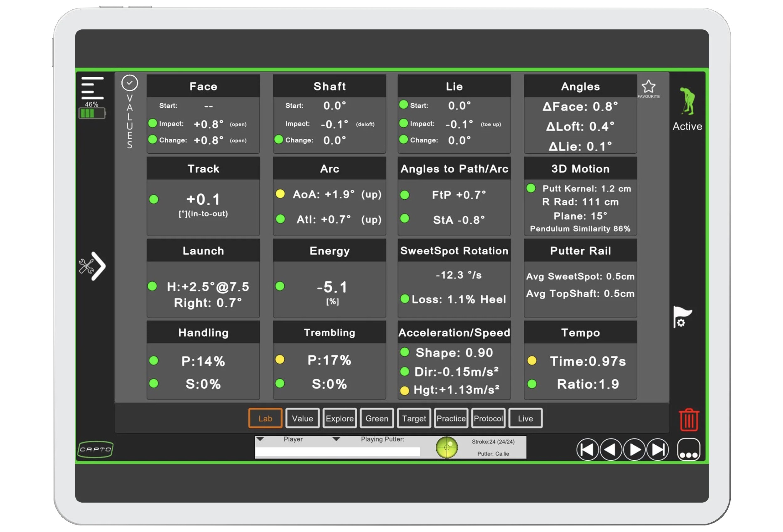Expand the Player dropdown arrow
The width and height of the screenshot is (783, 532).
[260, 439]
